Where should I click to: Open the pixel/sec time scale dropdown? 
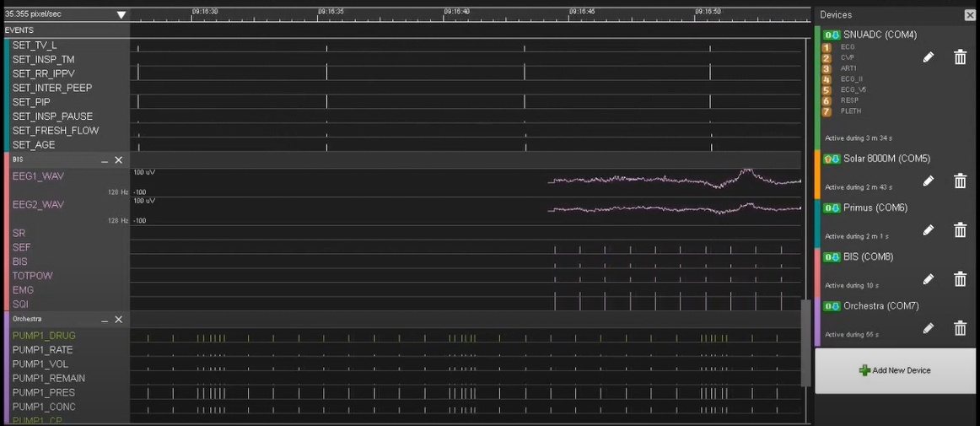point(121,15)
